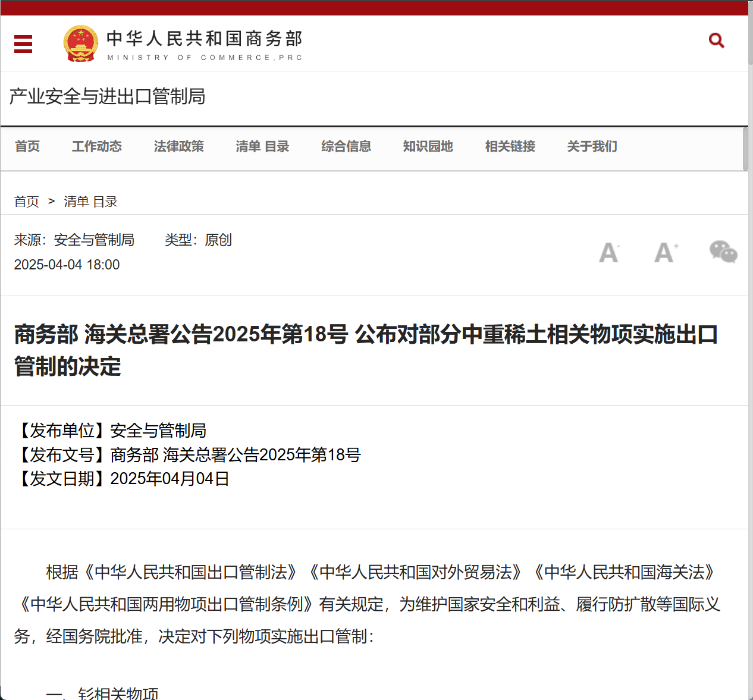
Task: Open the 清单 目录 navigation tab
Action: point(262,146)
